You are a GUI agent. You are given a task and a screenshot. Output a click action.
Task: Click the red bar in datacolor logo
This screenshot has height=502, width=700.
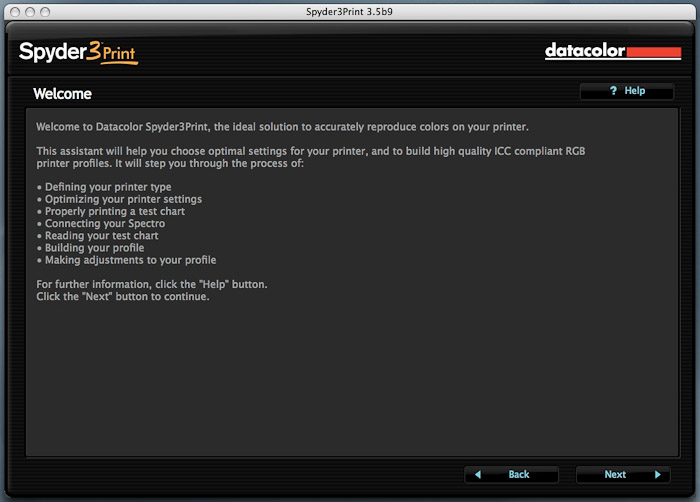click(x=653, y=52)
